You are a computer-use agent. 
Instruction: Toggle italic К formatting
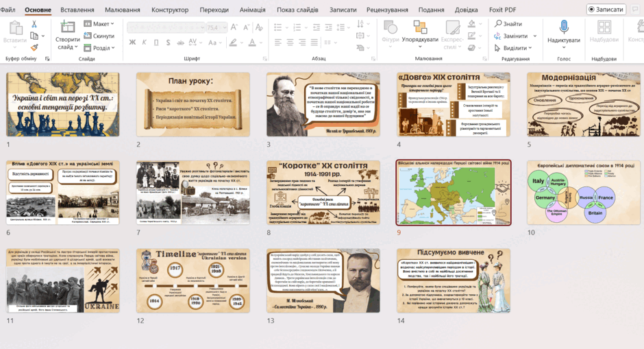click(144, 42)
